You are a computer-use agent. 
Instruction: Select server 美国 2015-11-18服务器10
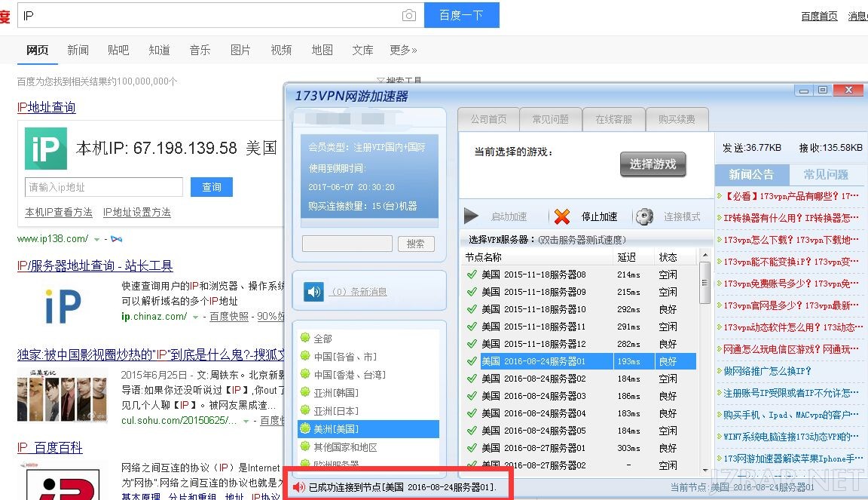coord(579,309)
